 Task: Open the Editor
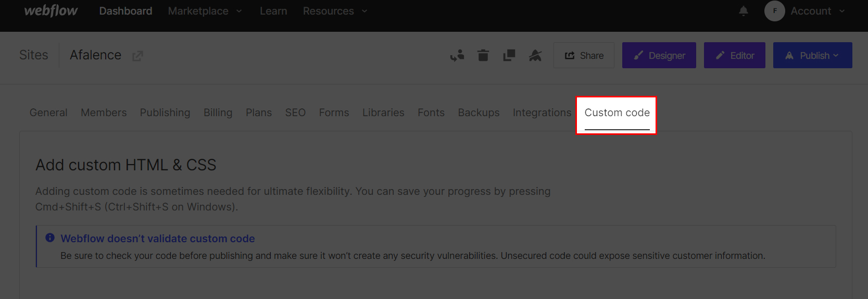click(735, 55)
